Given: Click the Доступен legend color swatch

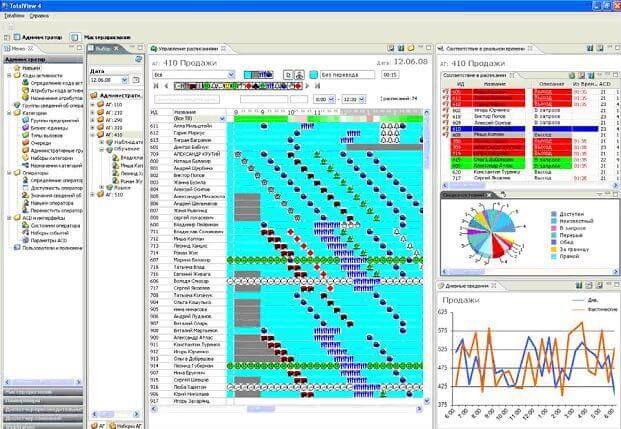Looking at the screenshot, I should point(554,214).
